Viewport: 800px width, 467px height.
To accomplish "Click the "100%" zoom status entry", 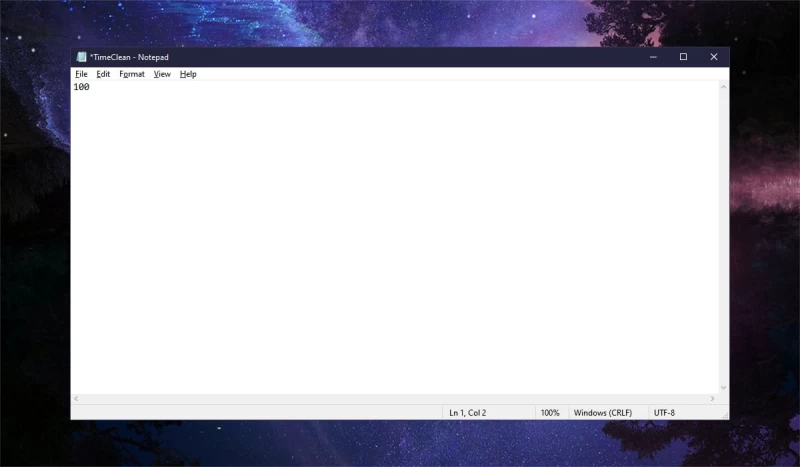I will tap(550, 413).
